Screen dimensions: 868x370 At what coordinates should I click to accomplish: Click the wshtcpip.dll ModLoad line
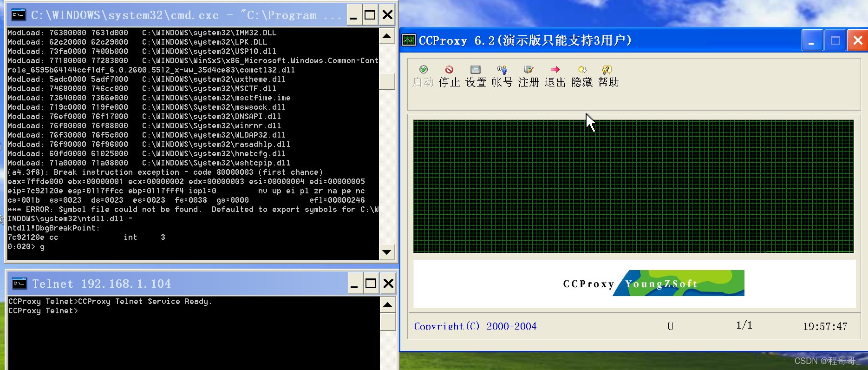click(x=149, y=163)
